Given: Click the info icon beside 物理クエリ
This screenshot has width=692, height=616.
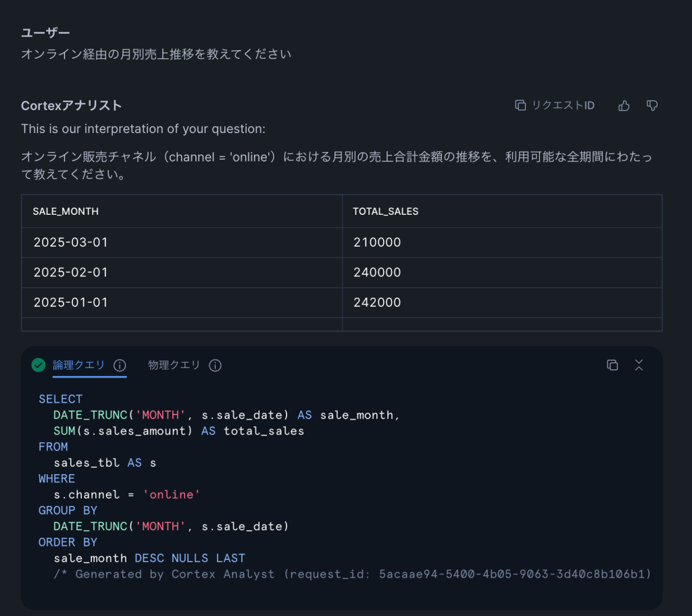Looking at the screenshot, I should tap(215, 365).
